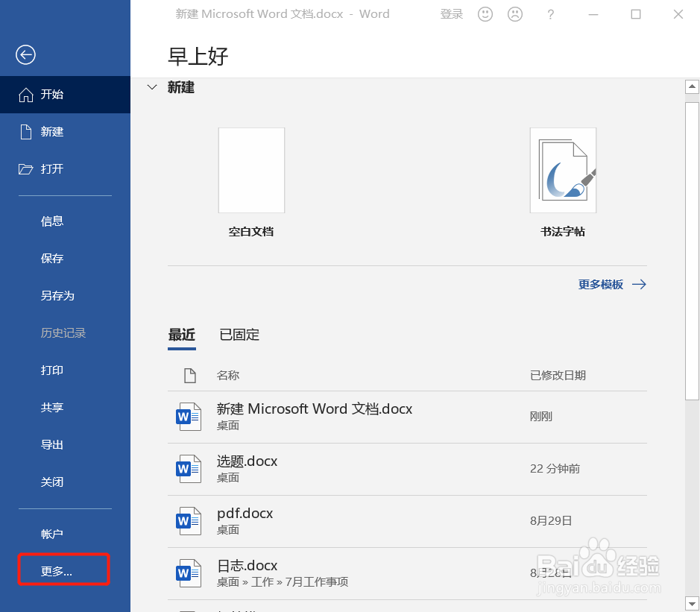Open pdf.docx from recent list
The width and height of the screenshot is (700, 612).
point(245,514)
